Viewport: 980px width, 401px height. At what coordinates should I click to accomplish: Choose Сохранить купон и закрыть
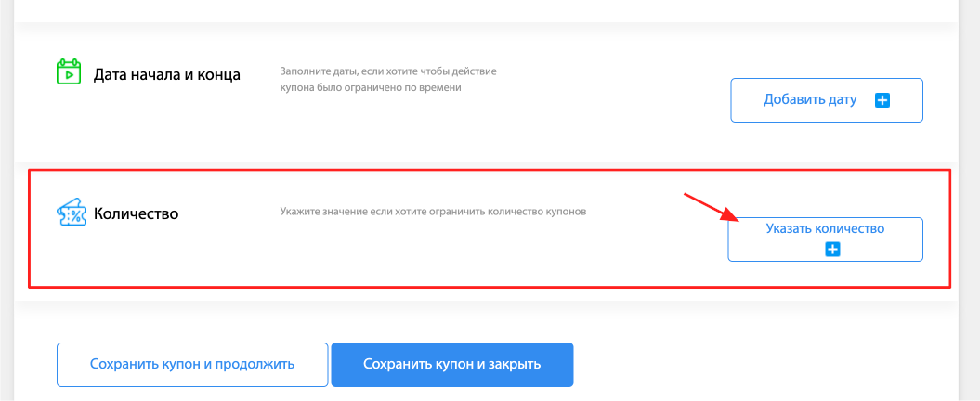[451, 364]
